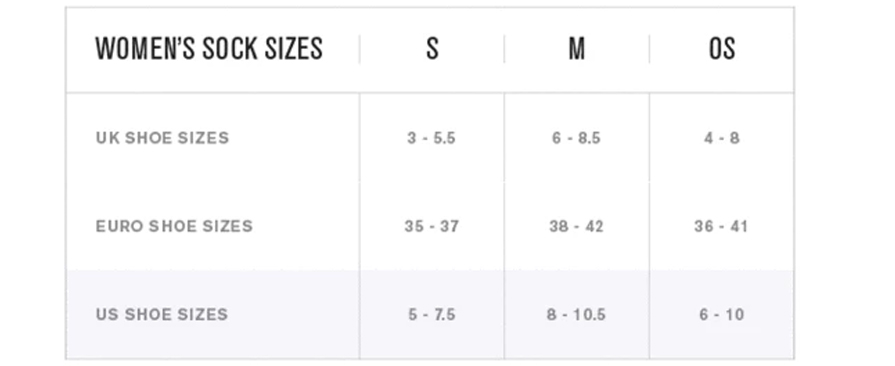Click the UK size 6 - 8.5 cell
Viewport: 895px width, 366px height.
576,138
